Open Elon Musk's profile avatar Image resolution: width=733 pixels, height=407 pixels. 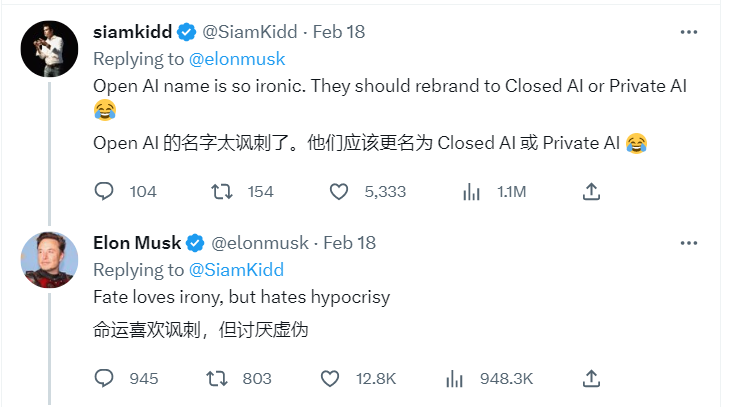[x=50, y=260]
